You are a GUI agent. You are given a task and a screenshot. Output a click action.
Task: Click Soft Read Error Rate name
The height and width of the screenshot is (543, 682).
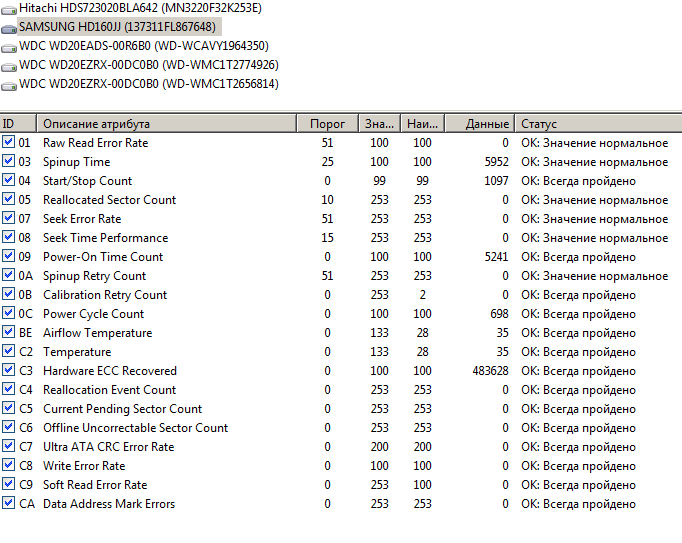pos(95,485)
